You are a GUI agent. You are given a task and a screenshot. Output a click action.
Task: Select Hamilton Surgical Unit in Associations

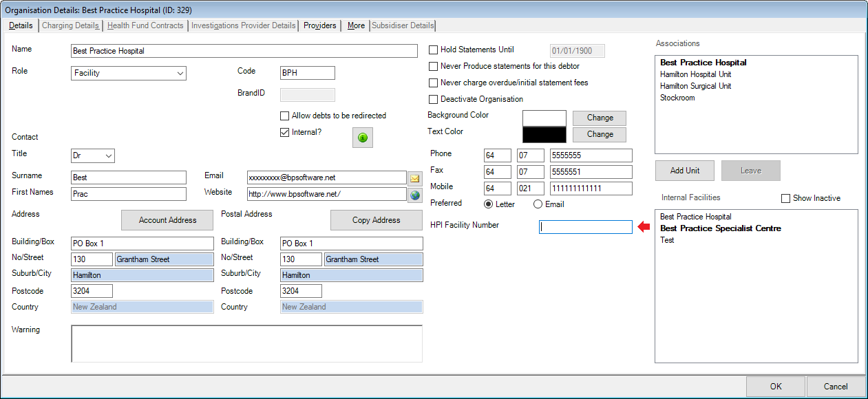695,86
